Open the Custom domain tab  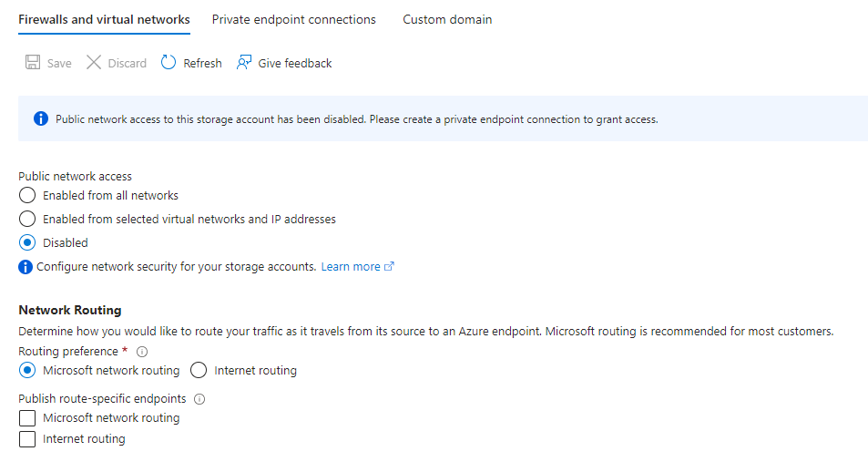tap(447, 19)
